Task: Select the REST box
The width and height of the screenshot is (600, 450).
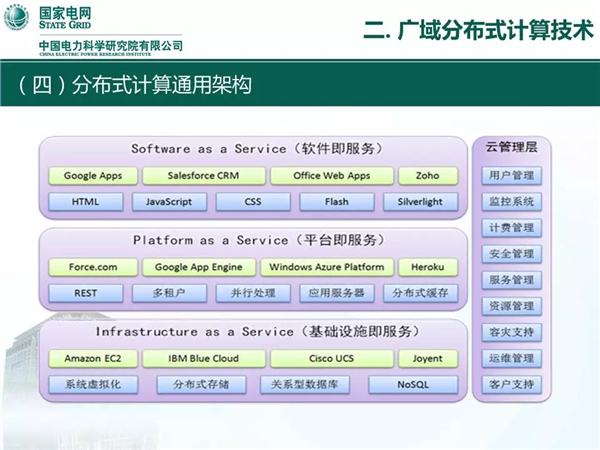Action: [x=85, y=293]
